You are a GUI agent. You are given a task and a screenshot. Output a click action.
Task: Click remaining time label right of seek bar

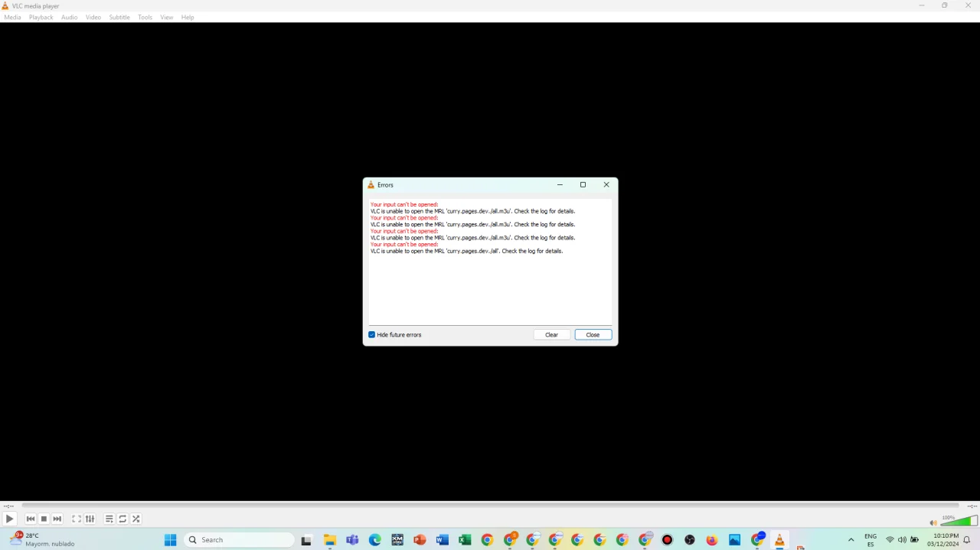(x=972, y=506)
